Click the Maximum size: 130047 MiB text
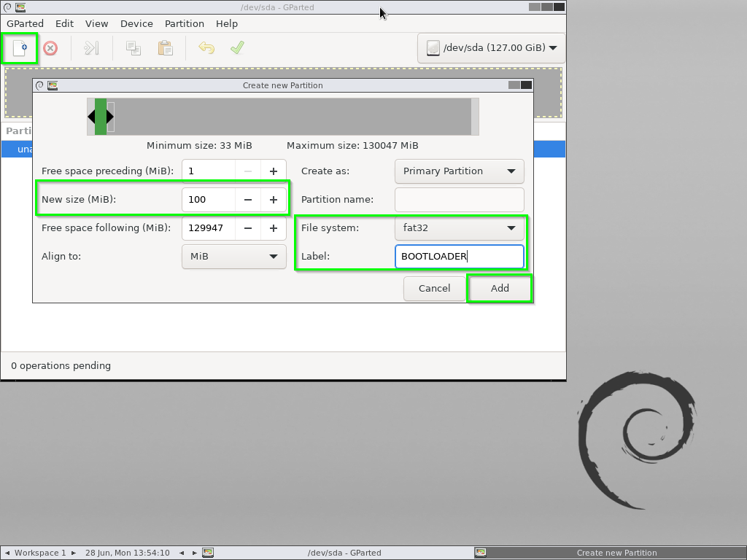The width and height of the screenshot is (747, 560). pyautogui.click(x=352, y=146)
